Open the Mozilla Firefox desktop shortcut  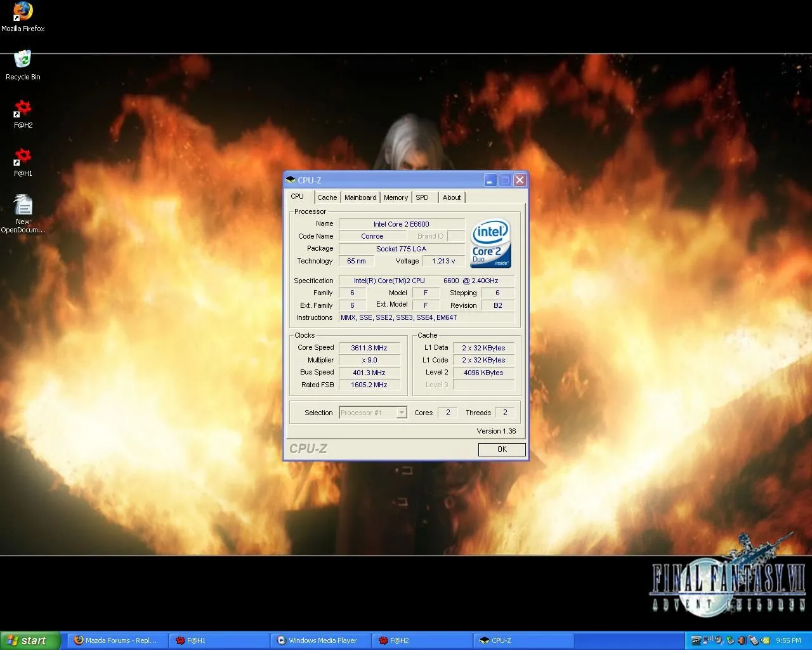[x=23, y=12]
